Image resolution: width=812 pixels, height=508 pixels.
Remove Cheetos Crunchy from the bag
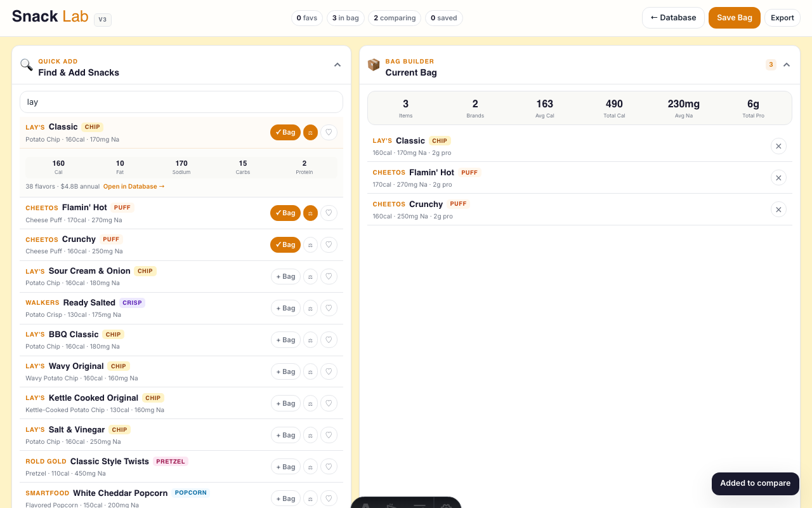pos(778,209)
